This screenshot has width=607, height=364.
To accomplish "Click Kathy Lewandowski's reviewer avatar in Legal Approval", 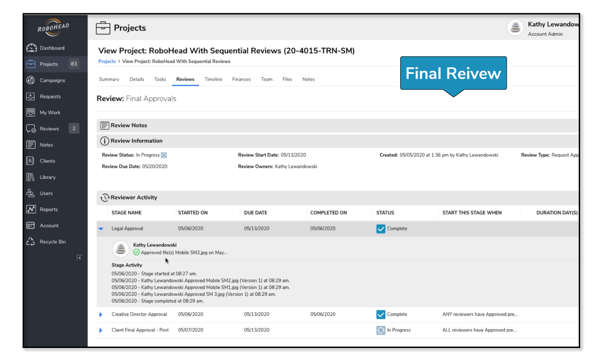I will pos(121,249).
